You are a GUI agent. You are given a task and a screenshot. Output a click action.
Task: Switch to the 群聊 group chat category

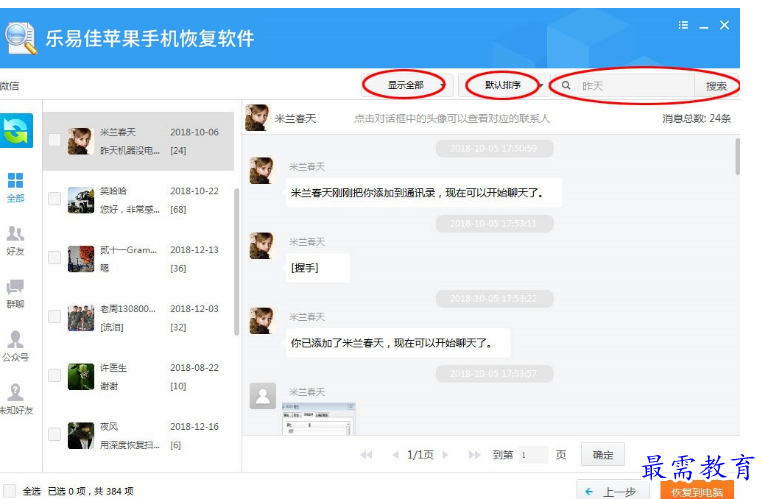[15, 294]
